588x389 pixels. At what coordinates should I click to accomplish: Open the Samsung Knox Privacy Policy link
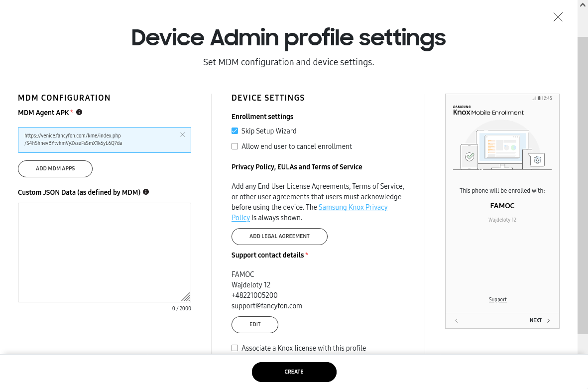point(353,207)
